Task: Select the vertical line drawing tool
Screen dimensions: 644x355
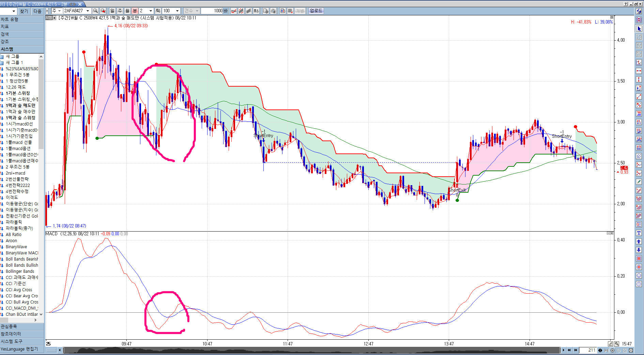Action: click(x=639, y=79)
